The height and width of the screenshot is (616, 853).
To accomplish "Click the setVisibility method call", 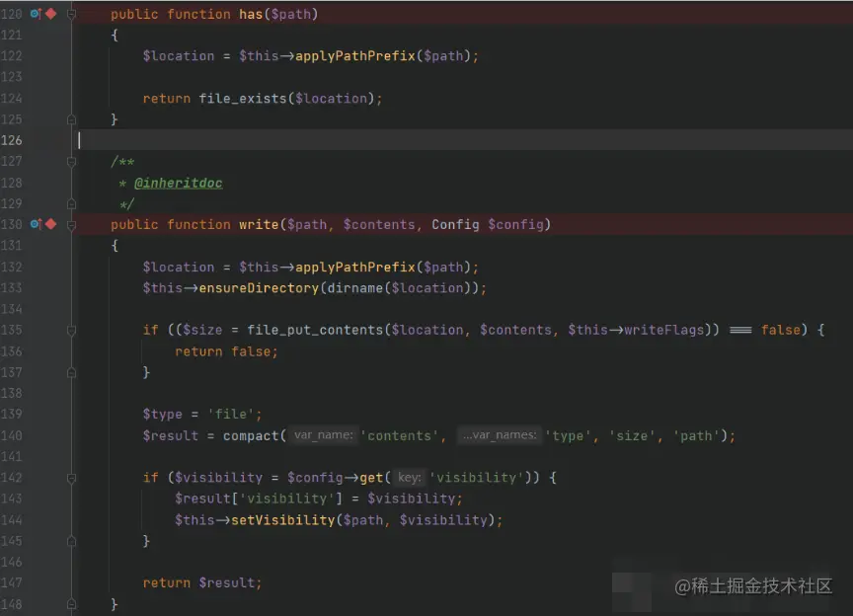I will (283, 520).
